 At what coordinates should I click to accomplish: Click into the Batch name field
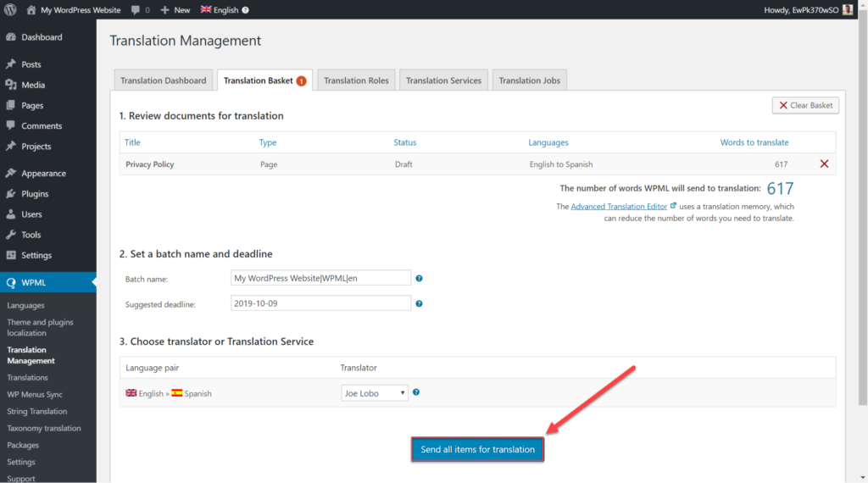[320, 278]
